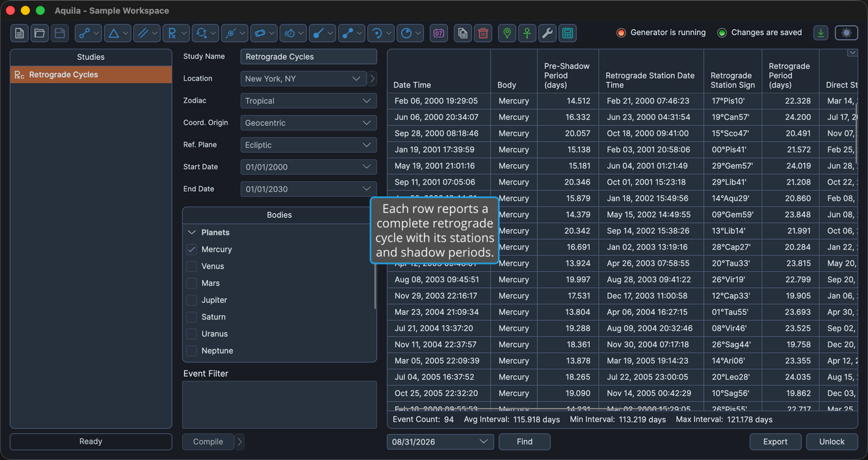Click the green ankh symbol icon
Image resolution: width=868 pixels, height=460 pixels.
[x=527, y=33]
